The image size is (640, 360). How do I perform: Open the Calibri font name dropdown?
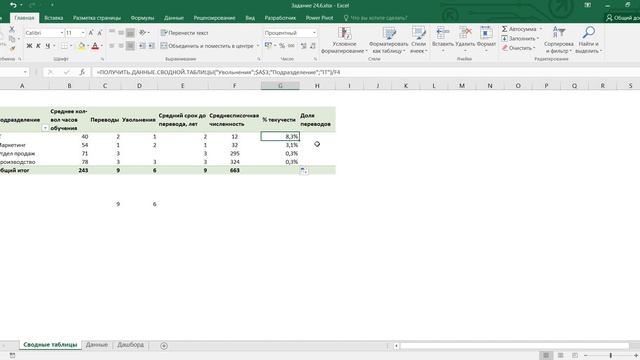click(62, 33)
